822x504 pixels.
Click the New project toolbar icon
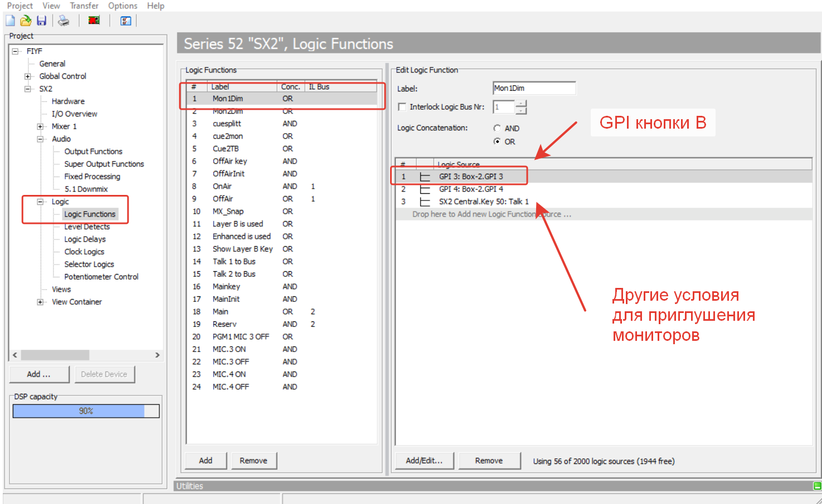11,21
